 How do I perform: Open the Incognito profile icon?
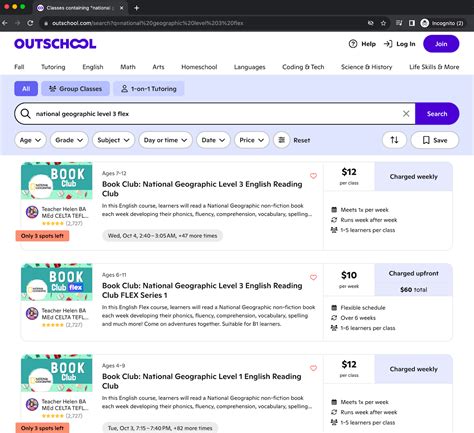point(424,23)
